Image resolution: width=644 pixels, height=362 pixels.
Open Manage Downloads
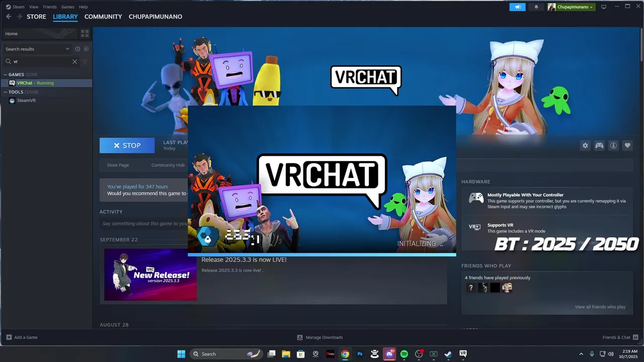[320, 337]
